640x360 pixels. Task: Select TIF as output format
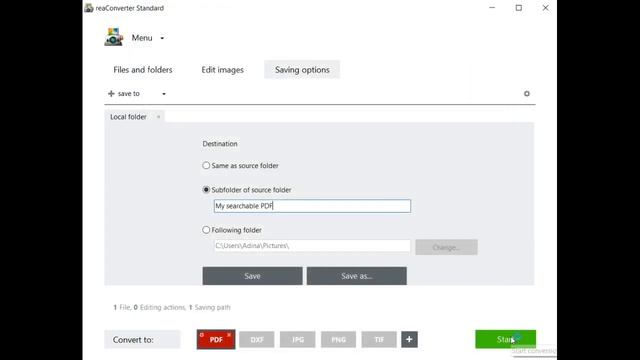coord(379,340)
